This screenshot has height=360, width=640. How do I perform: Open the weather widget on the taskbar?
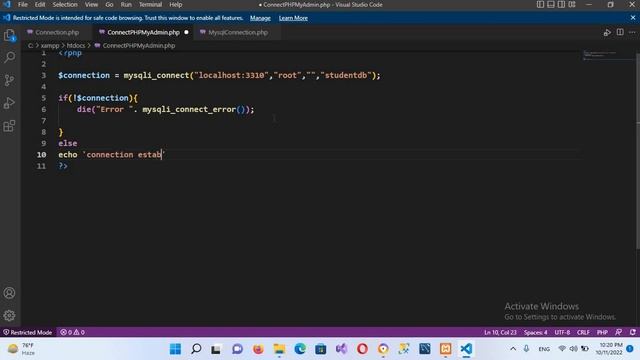pyautogui.click(x=21, y=349)
